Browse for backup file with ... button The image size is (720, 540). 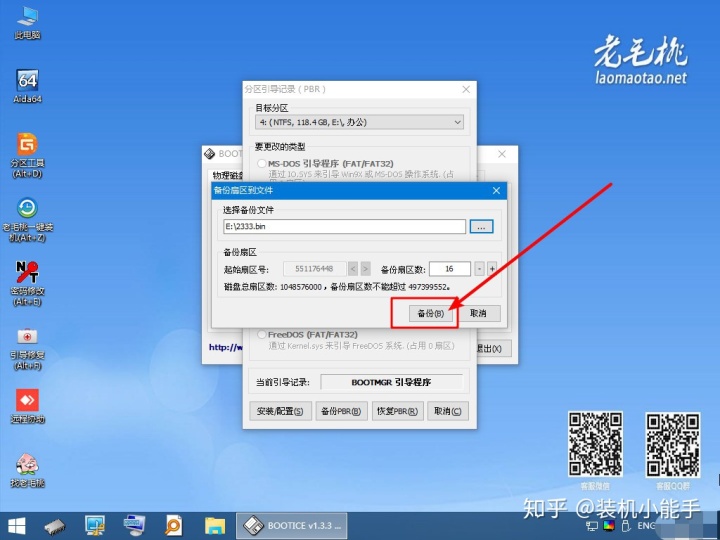click(x=481, y=227)
